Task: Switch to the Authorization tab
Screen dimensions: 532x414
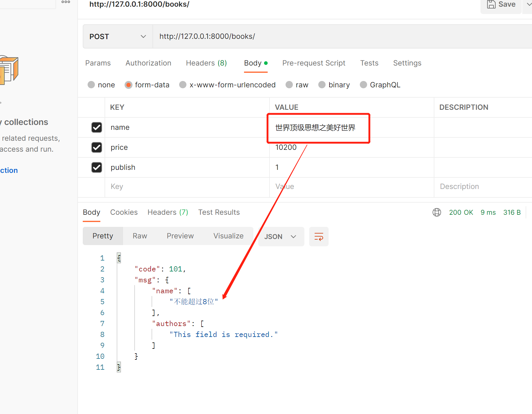Action: point(149,63)
